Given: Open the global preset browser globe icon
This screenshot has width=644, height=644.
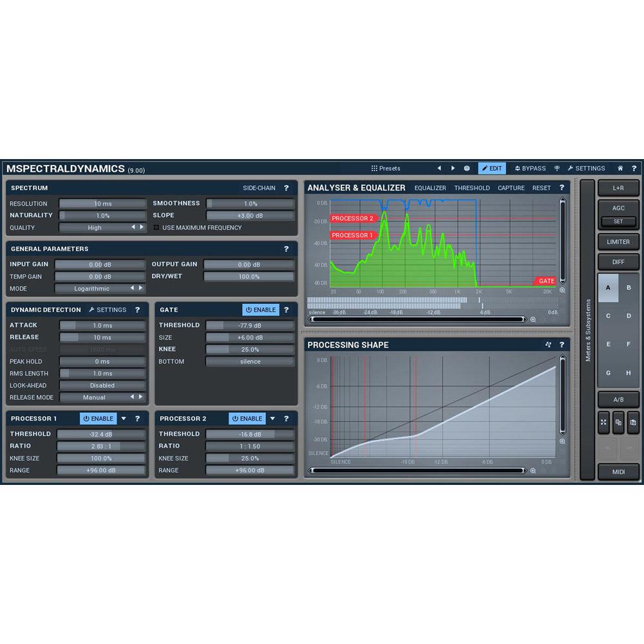Looking at the screenshot, I should click(466, 168).
